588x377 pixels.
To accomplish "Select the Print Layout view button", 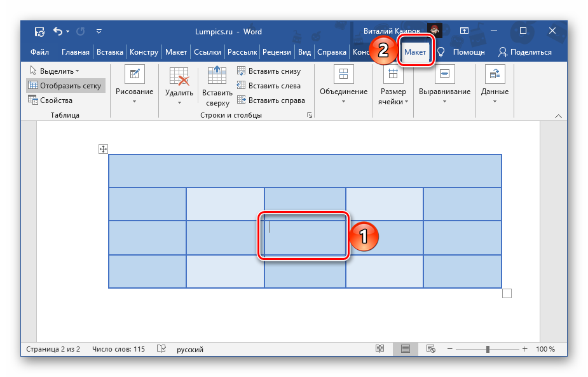I will [x=405, y=349].
